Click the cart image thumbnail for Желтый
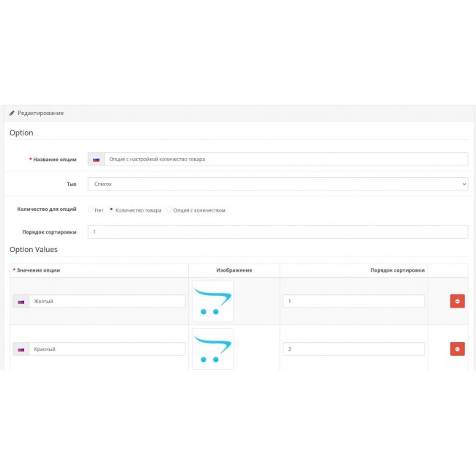Screen dimensions: 476x476 pyautogui.click(x=212, y=301)
